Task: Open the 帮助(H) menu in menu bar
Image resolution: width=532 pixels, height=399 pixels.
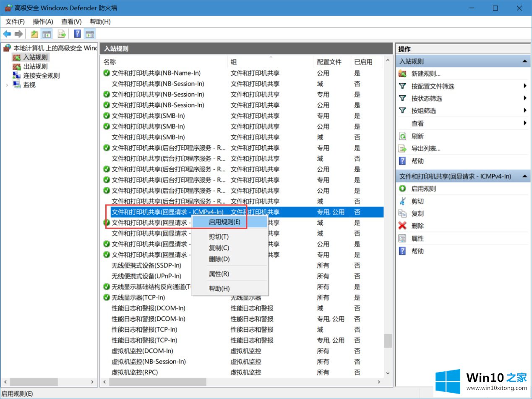Action: (100, 21)
